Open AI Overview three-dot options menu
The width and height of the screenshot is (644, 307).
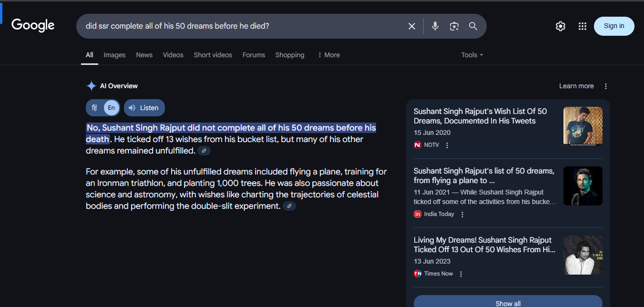pos(606,86)
